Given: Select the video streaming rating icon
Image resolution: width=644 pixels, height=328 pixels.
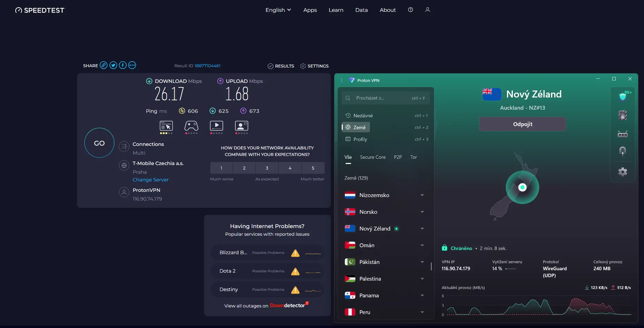Looking at the screenshot, I should pos(216,126).
